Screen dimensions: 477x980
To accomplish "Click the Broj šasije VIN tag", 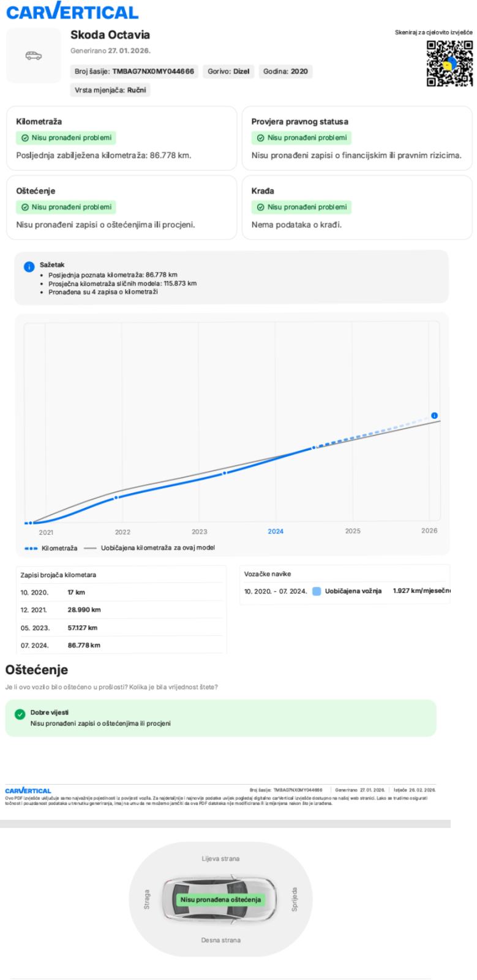I will (x=134, y=72).
